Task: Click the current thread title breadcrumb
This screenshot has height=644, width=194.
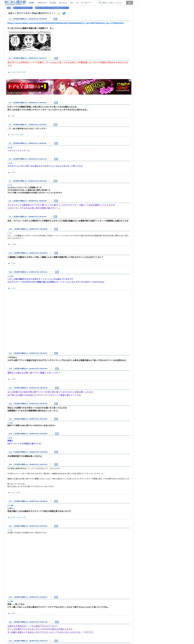Action: pos(52,8)
